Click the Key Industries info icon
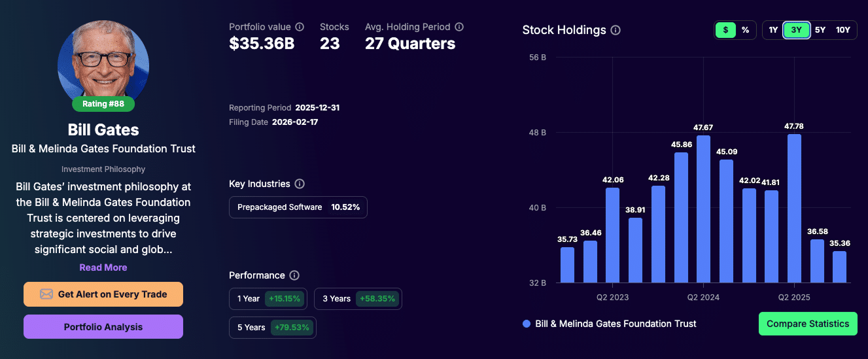This screenshot has height=359, width=868. tap(300, 184)
